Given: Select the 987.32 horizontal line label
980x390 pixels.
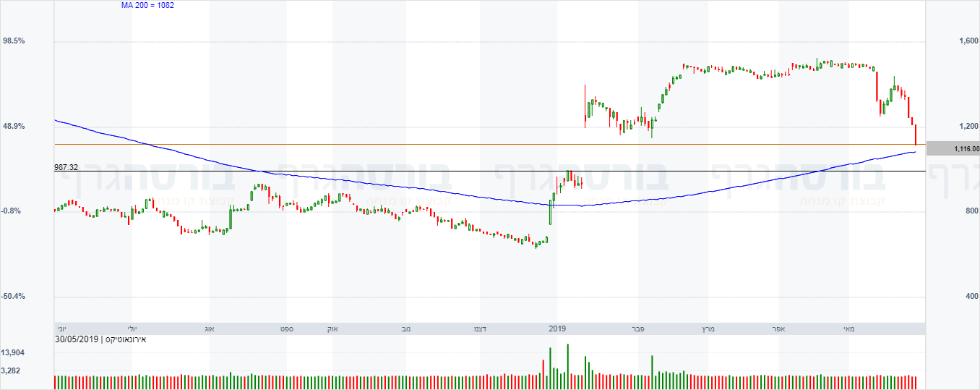Looking at the screenshot, I should coord(66,166).
